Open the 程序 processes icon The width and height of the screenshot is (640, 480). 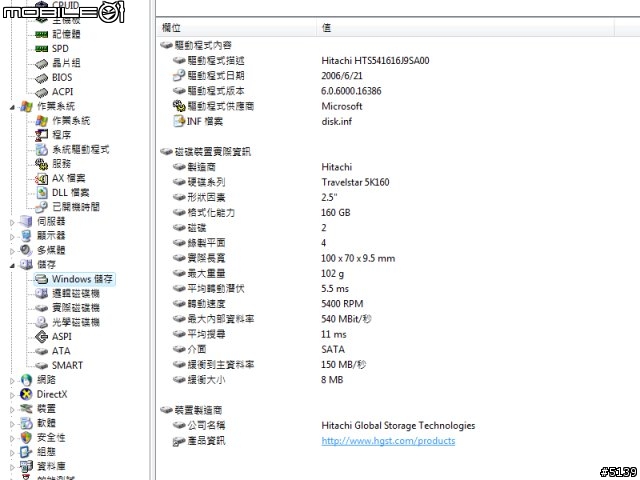click(x=42, y=135)
